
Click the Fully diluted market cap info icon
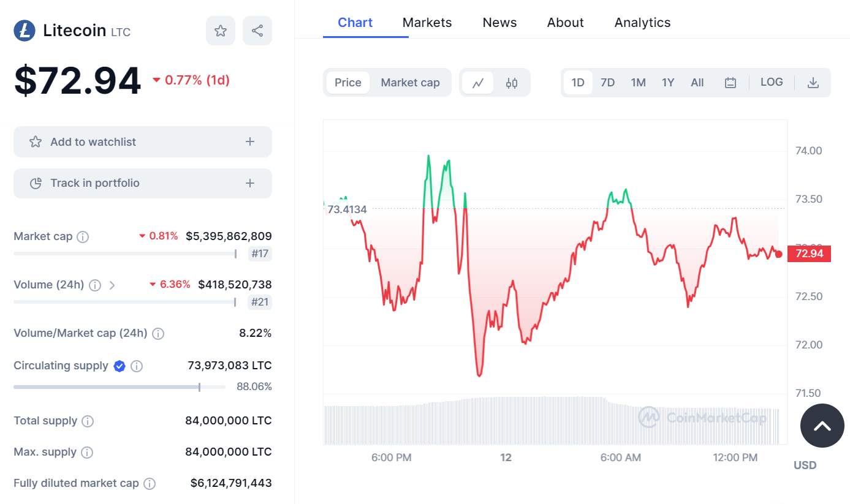[150, 484]
